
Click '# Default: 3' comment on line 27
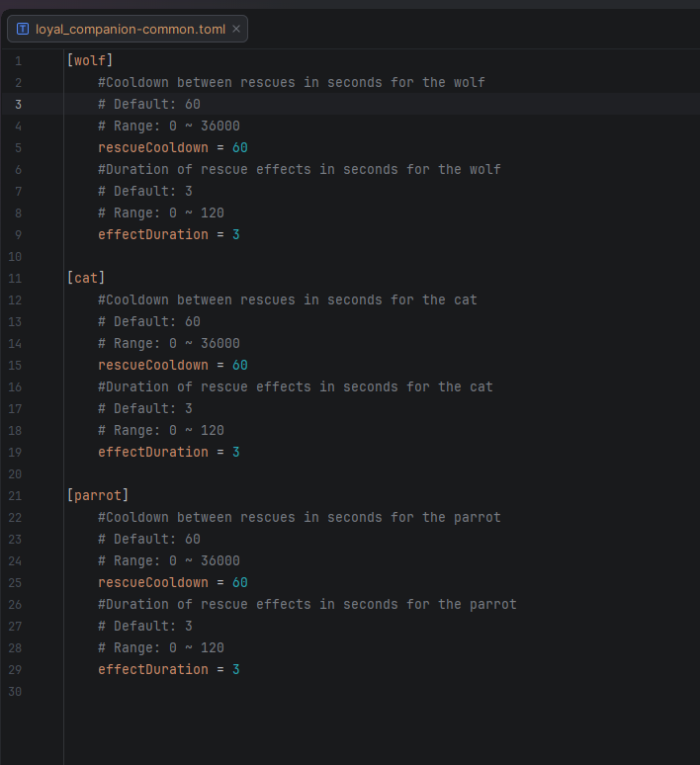point(145,626)
